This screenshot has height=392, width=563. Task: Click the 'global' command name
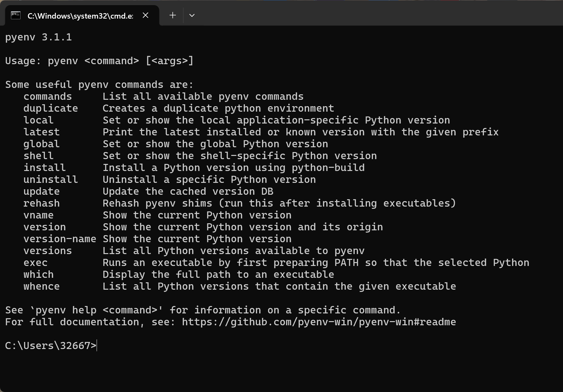(42, 144)
